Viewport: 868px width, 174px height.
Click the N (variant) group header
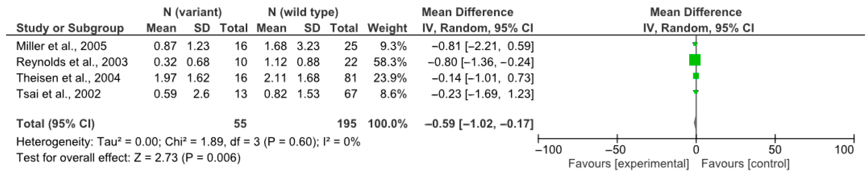tap(192, 13)
